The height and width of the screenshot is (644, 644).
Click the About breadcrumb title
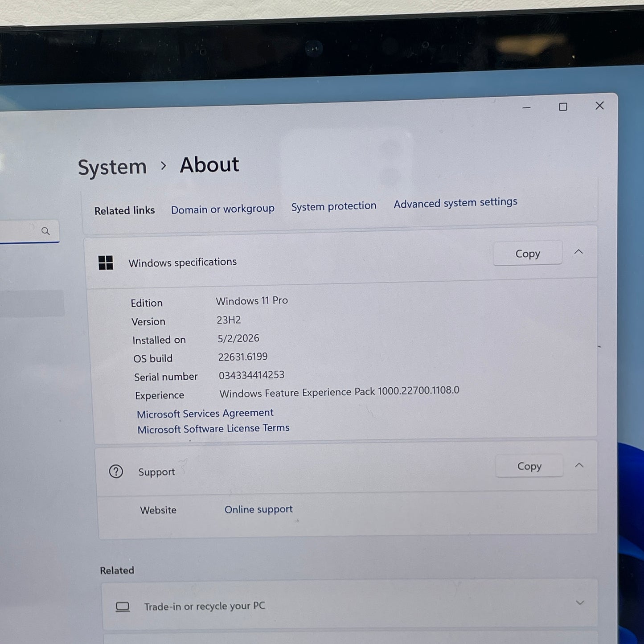tap(209, 165)
